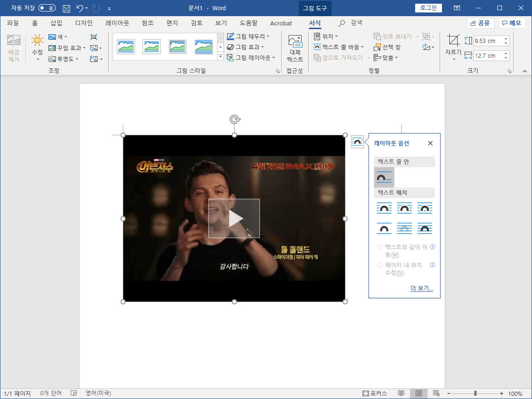This screenshot has height=399, width=532.
Task: Toggle 포커스 (Focus) mode in status bar
Action: [375, 393]
